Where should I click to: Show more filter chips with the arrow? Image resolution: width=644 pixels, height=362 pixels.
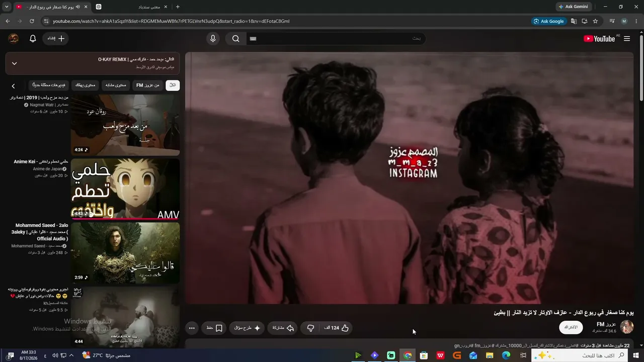click(x=14, y=86)
